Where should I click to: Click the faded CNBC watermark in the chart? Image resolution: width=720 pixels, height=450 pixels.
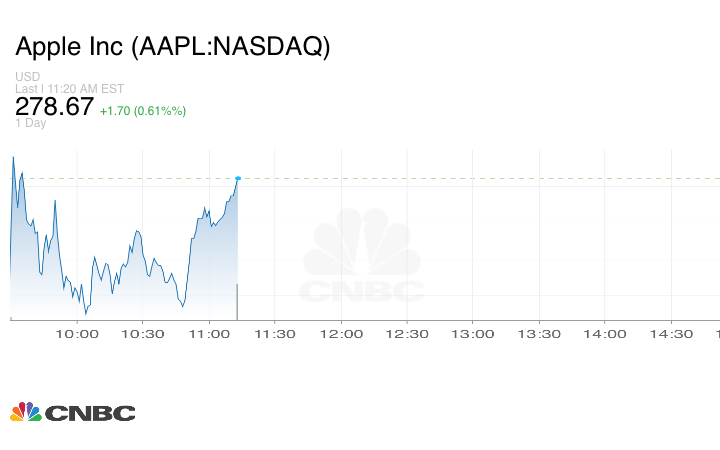point(362,257)
